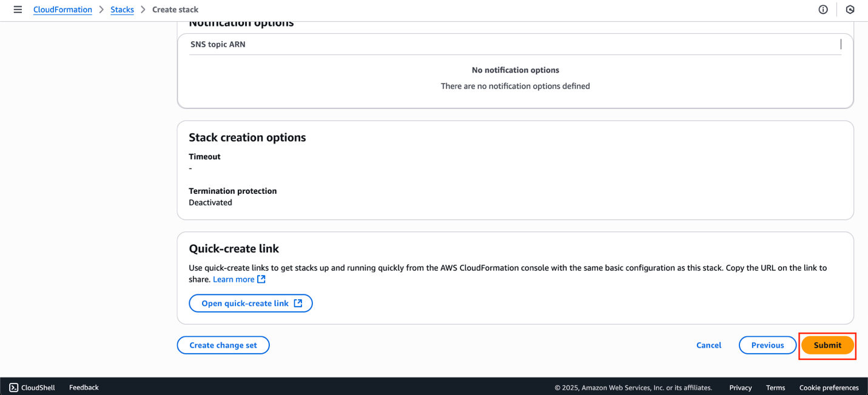Open the Terms footer link

point(775,388)
